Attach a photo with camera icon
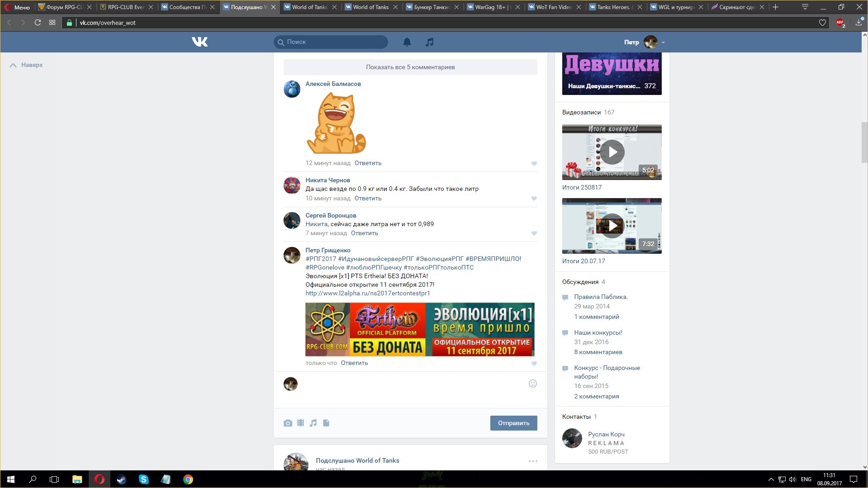Image resolution: width=868 pixels, height=488 pixels. 288,423
